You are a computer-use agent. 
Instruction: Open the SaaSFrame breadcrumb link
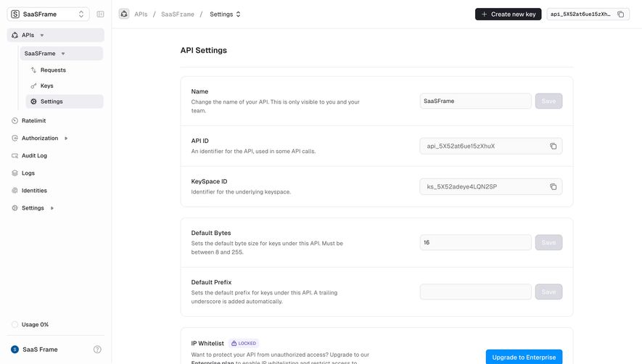[x=178, y=14]
